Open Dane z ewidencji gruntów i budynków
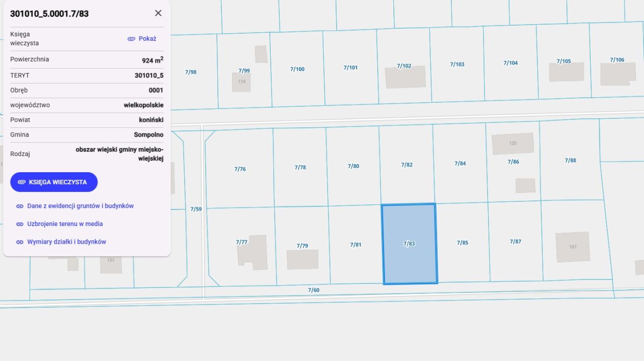This screenshot has width=644, height=361. point(80,206)
